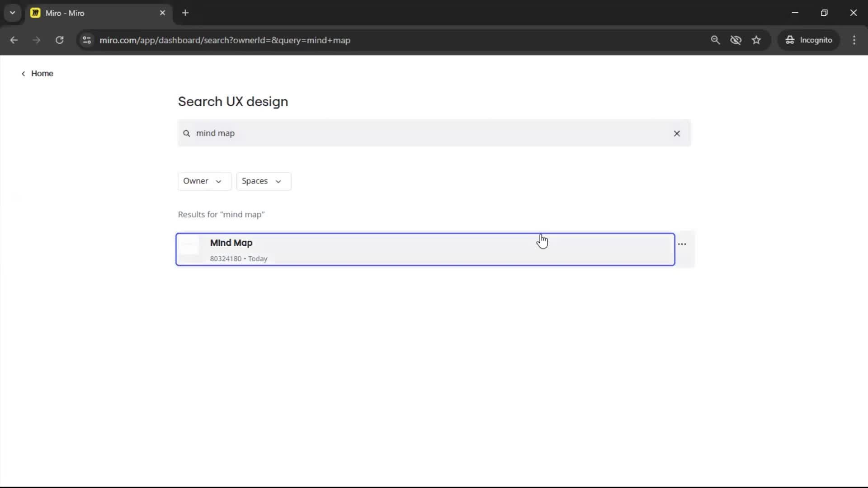Image resolution: width=868 pixels, height=488 pixels.
Task: Restore down the browser window
Action: [x=824, y=13]
